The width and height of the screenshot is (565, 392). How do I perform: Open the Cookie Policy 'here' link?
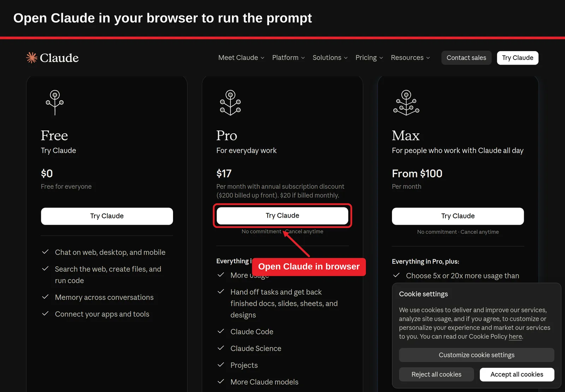515,337
